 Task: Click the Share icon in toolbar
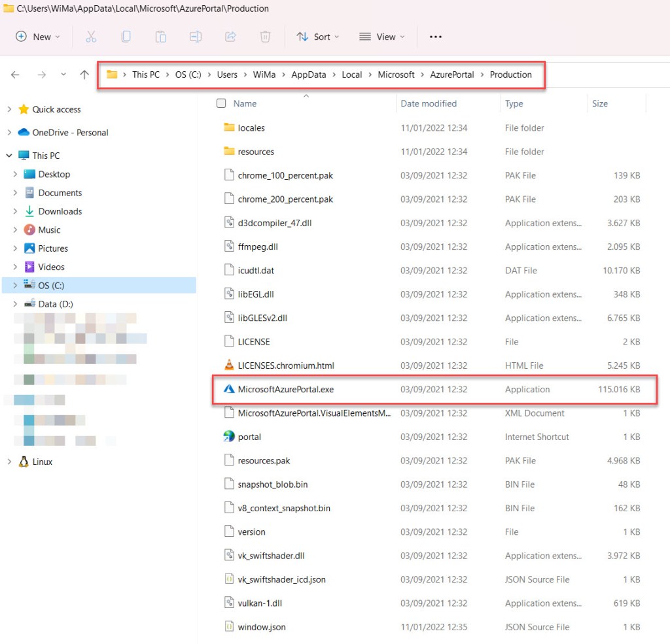(230, 37)
